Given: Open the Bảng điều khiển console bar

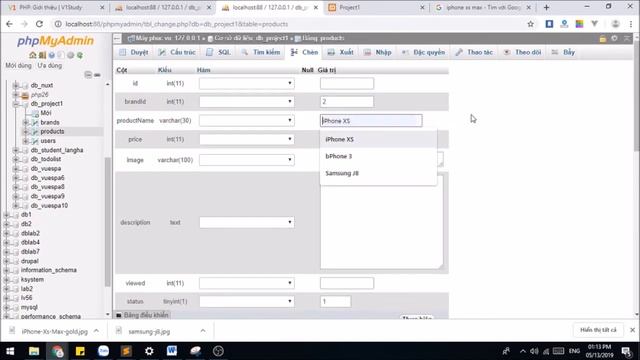Looking at the screenshot, I should 142,315.
